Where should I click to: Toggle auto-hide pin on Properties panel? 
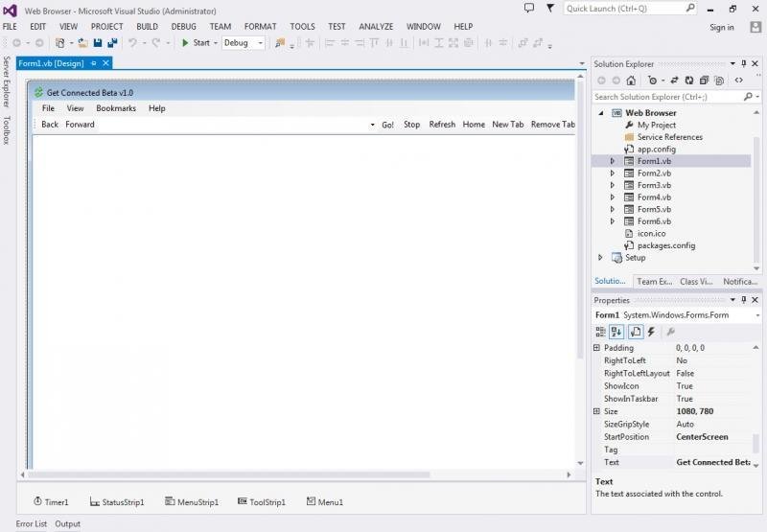coord(744,300)
